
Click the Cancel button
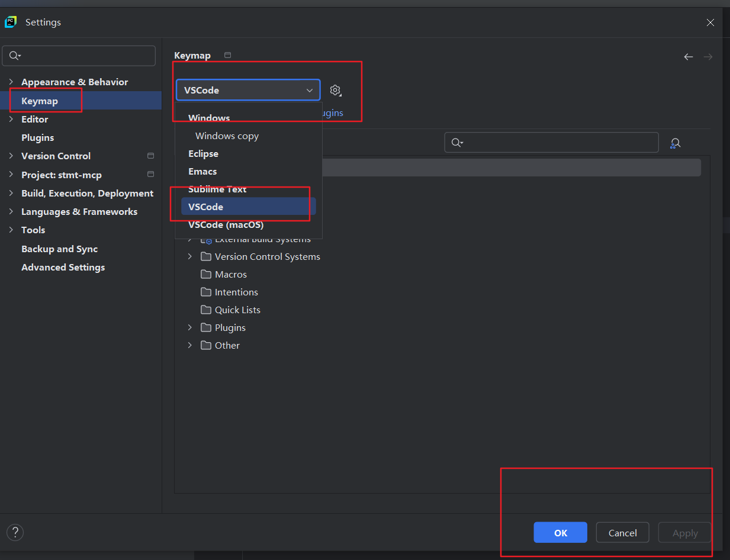[x=623, y=533]
